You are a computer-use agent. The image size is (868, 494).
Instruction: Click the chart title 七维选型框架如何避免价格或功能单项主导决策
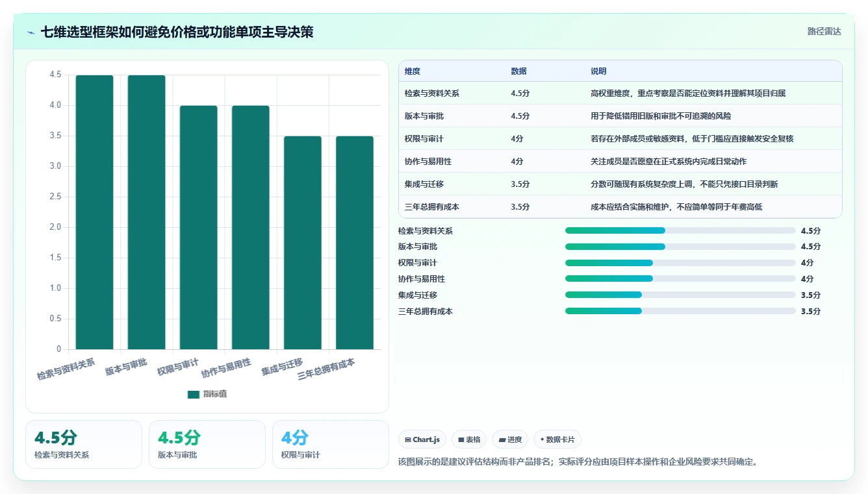[177, 32]
